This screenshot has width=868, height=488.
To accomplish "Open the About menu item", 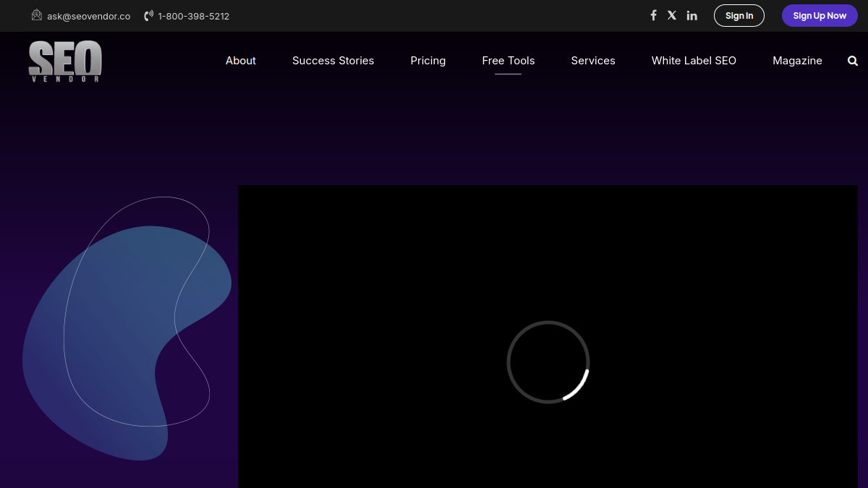I will point(241,61).
